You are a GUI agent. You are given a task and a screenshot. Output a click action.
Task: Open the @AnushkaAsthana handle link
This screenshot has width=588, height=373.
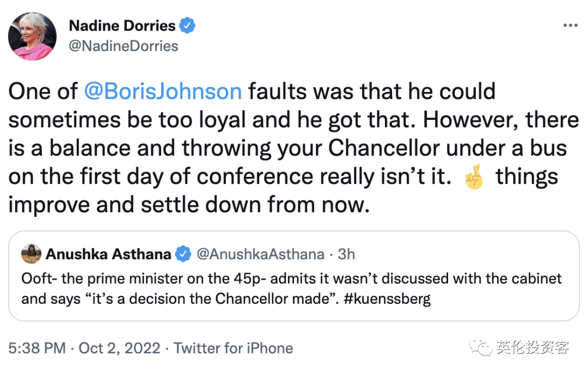coord(260,254)
